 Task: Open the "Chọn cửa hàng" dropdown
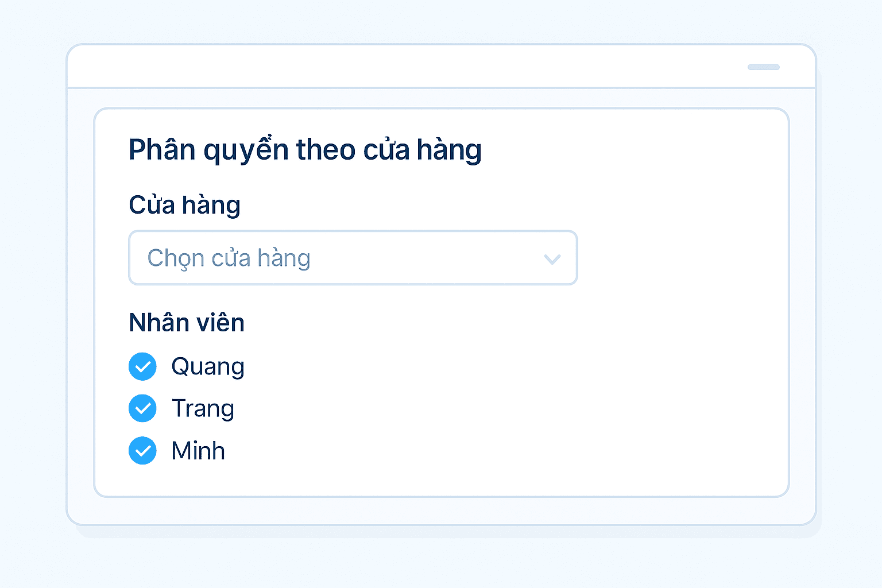point(353,258)
